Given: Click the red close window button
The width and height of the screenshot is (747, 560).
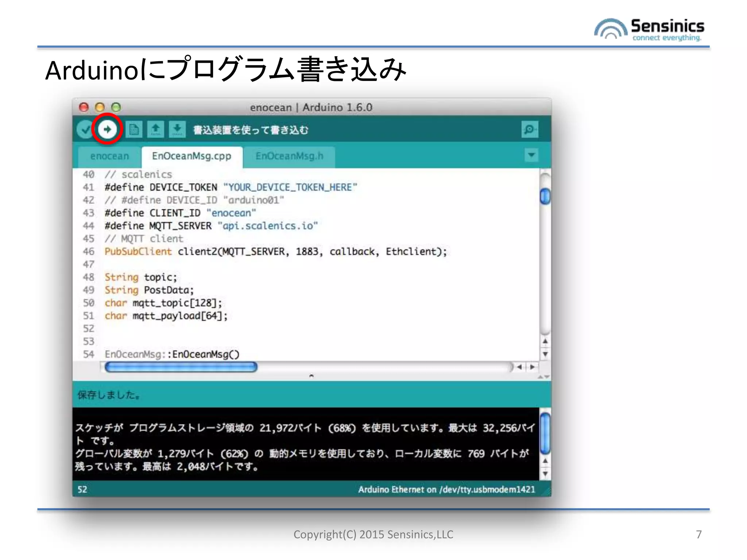Looking at the screenshot, I should [x=84, y=107].
